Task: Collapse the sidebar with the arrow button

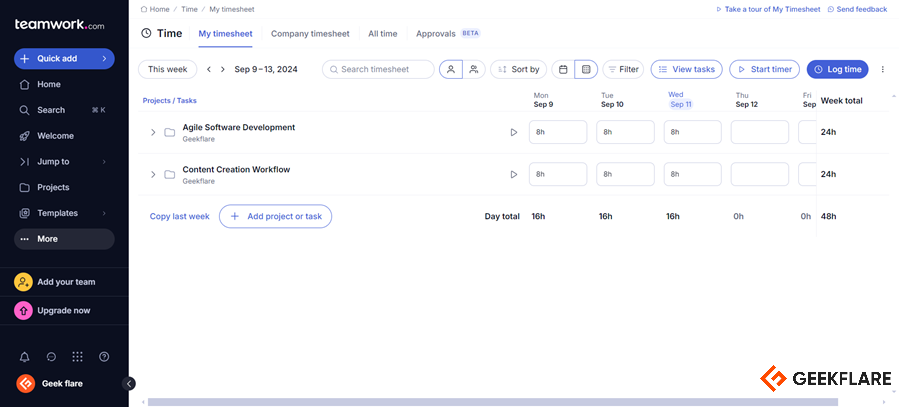Action: tap(129, 383)
